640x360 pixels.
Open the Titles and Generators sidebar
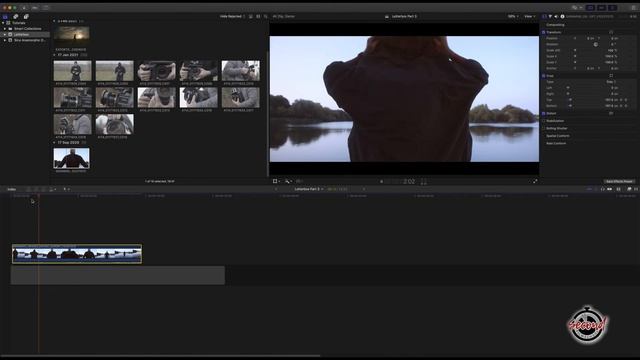point(26,17)
